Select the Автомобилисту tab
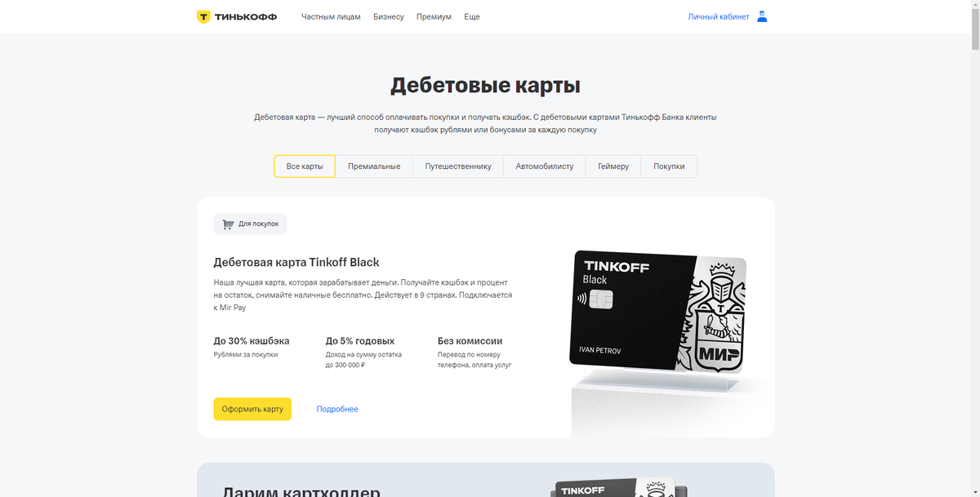The image size is (980, 497). tap(545, 166)
